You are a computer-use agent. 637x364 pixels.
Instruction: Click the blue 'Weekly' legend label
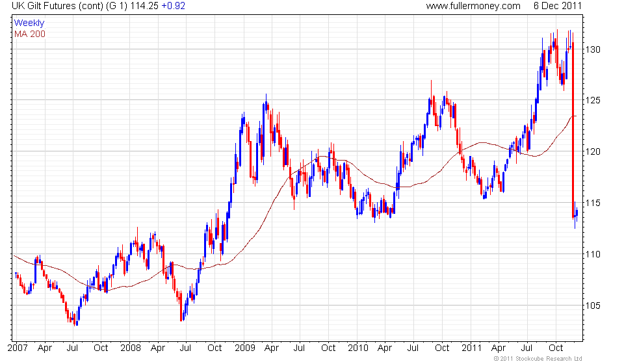point(29,23)
